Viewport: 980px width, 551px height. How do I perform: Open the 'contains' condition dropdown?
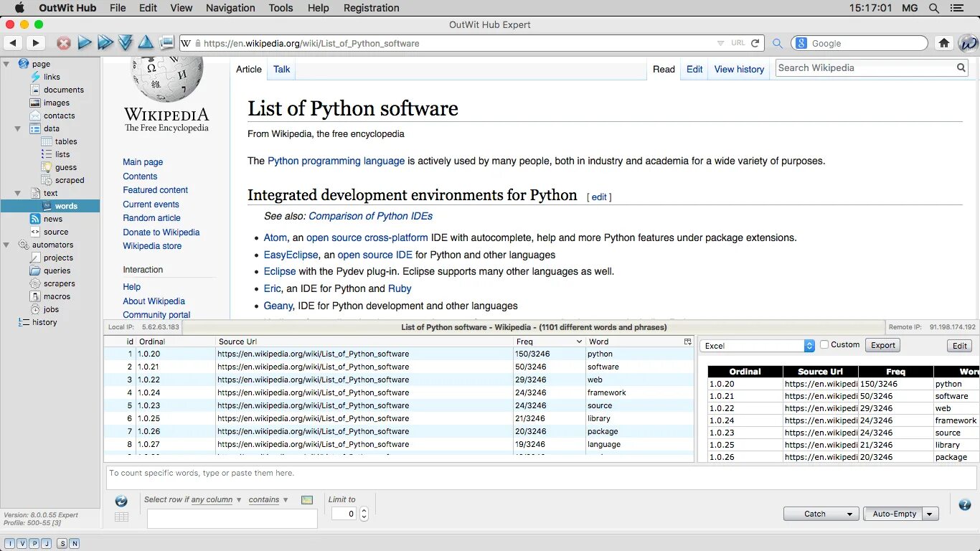(268, 499)
